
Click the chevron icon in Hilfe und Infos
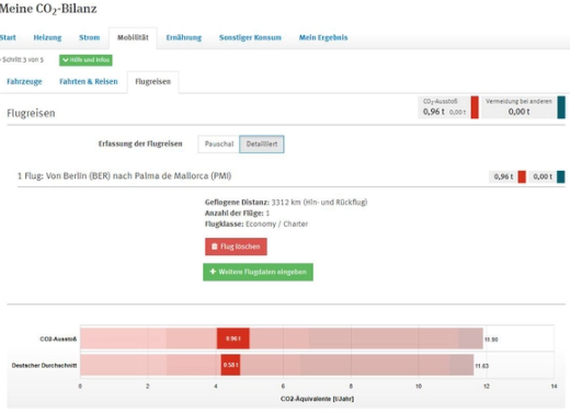pyautogui.click(x=65, y=60)
